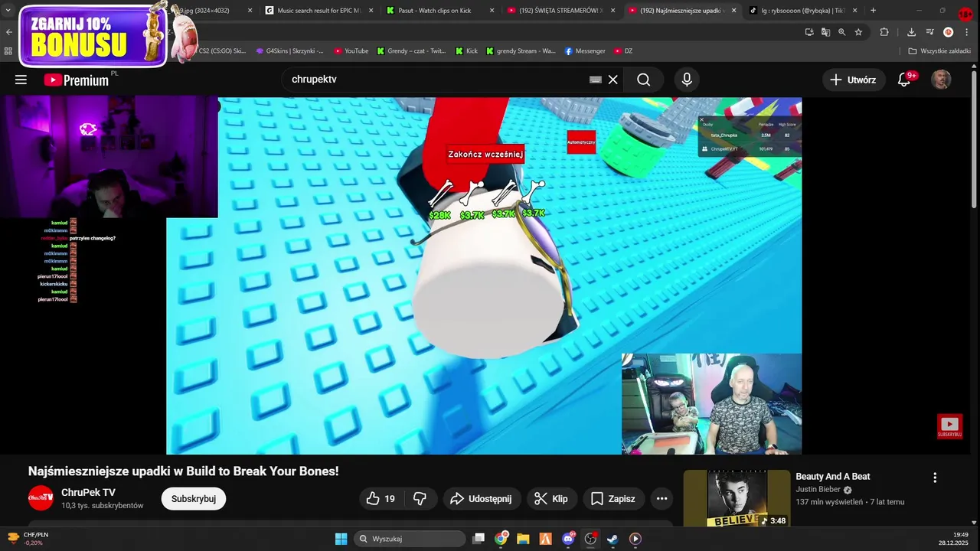Open zoom level icon in address bar
The image size is (980, 551).
coord(842,32)
